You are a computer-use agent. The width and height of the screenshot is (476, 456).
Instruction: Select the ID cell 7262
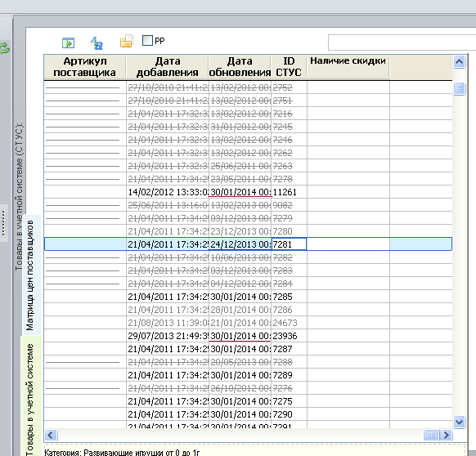pos(289,153)
